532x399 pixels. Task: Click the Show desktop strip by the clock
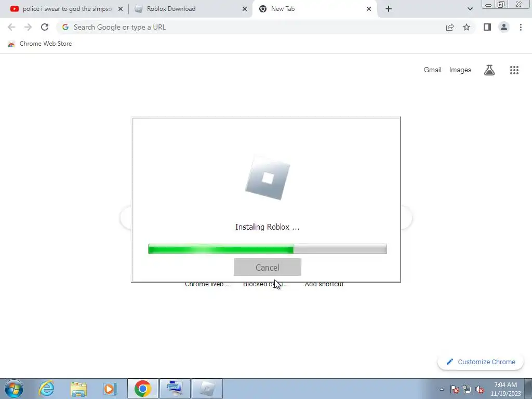point(528,389)
